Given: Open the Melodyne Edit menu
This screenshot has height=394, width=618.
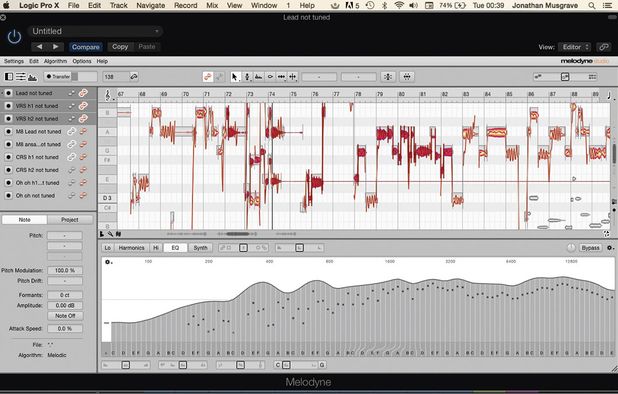Looking at the screenshot, I should tap(34, 61).
